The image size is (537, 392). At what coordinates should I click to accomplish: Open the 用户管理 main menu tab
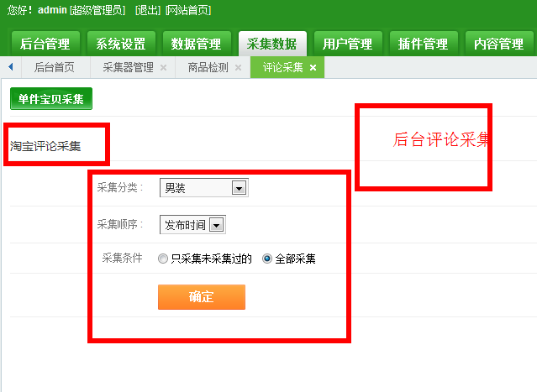[348, 44]
